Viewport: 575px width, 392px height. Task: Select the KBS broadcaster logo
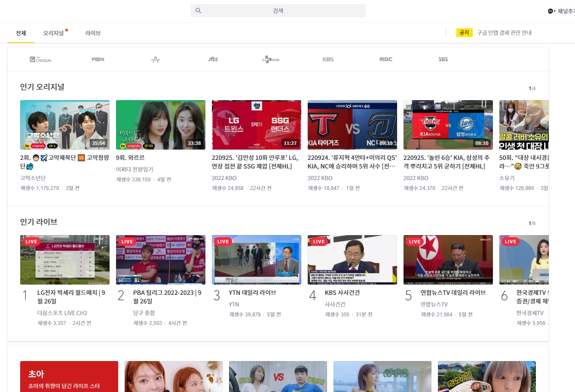[328, 59]
